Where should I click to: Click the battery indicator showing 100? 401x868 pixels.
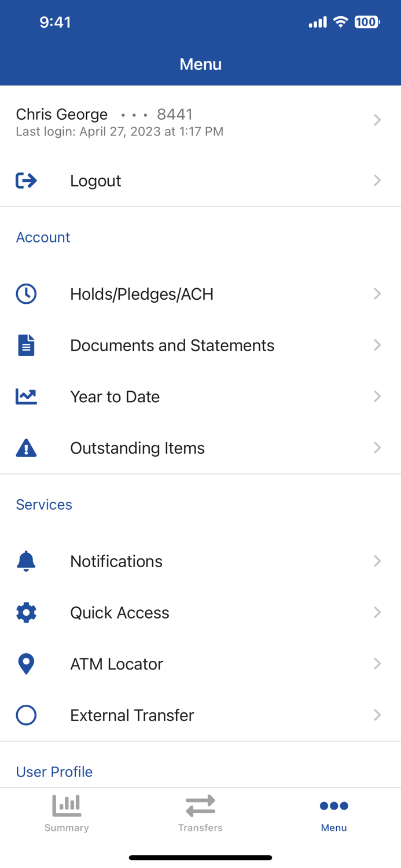pos(366,22)
